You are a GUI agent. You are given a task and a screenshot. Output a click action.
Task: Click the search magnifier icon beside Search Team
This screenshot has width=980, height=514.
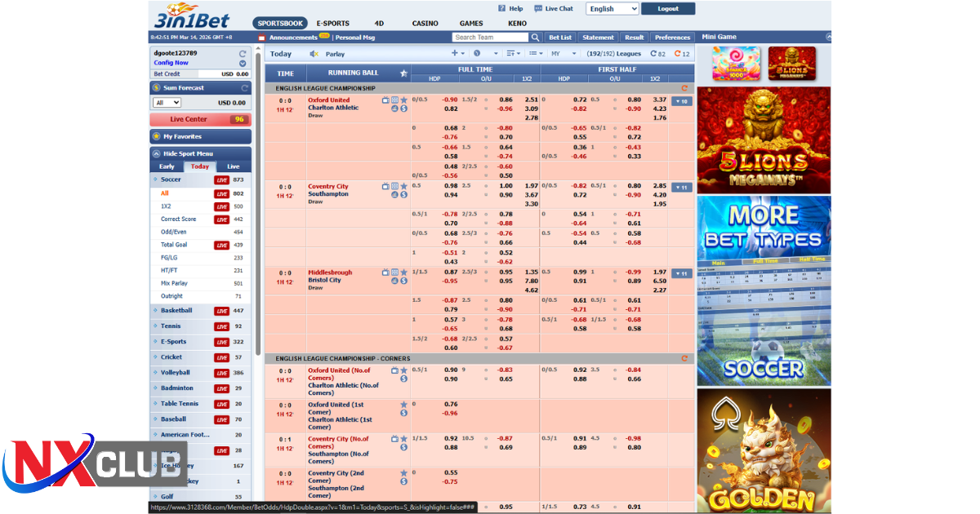coord(536,38)
